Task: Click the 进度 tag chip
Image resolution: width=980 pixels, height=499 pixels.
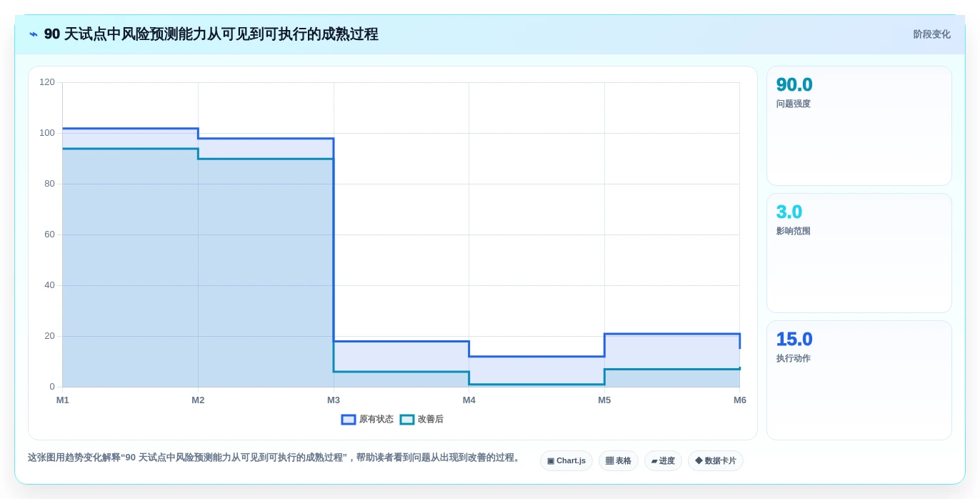Action: pos(663,461)
